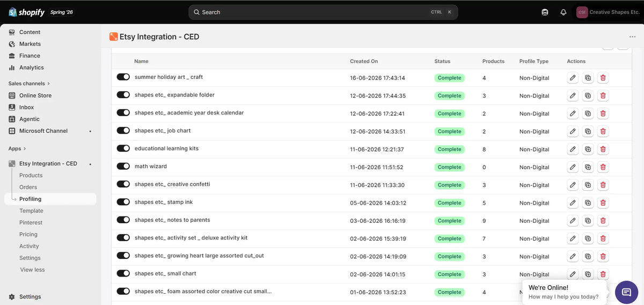Open the notifications bell
Image resolution: width=644 pixels, height=305 pixels.
click(563, 12)
